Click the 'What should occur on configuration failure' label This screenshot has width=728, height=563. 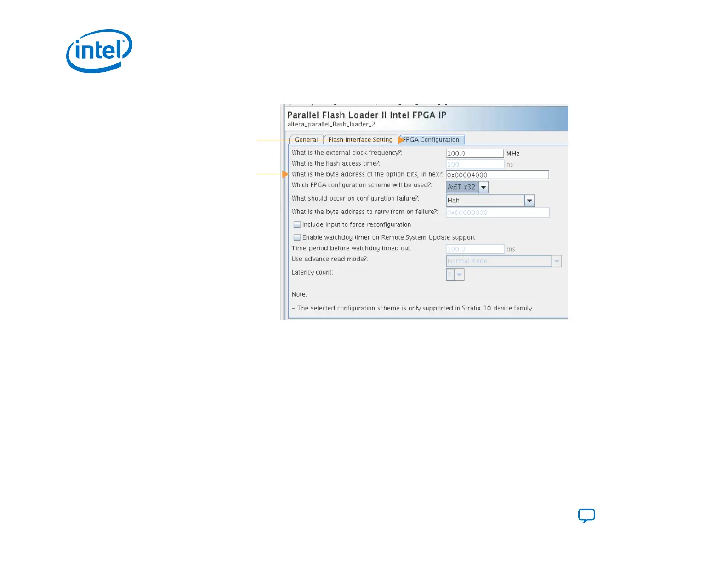pyautogui.click(x=355, y=198)
